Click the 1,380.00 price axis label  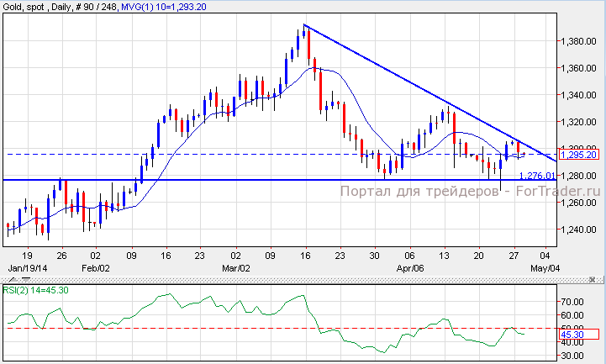coord(578,41)
